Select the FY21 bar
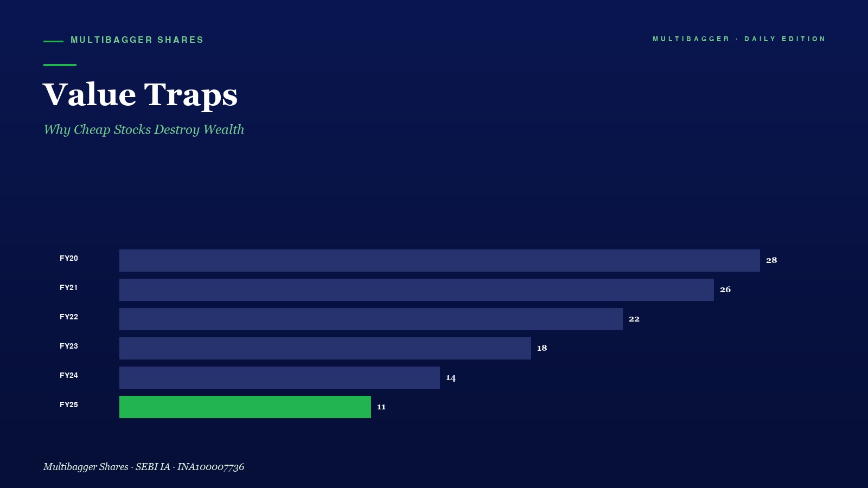 point(417,290)
